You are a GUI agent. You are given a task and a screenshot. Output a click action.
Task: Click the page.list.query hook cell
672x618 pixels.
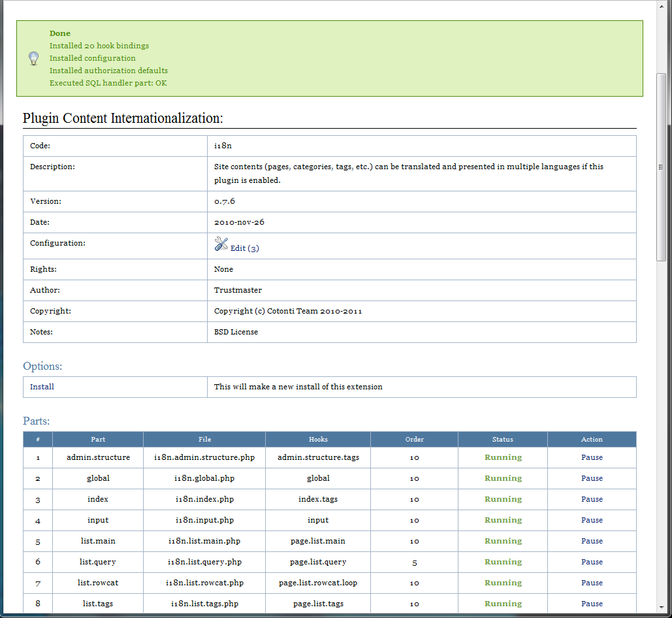point(318,562)
